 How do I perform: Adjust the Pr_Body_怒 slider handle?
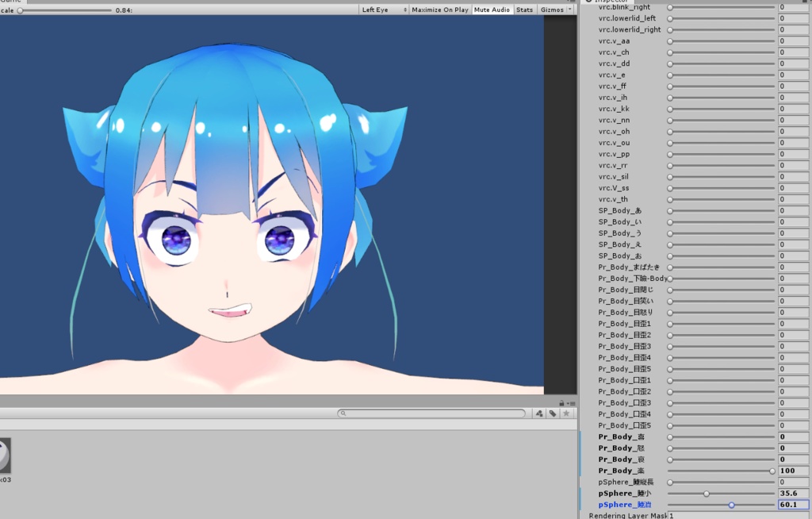[670, 448]
